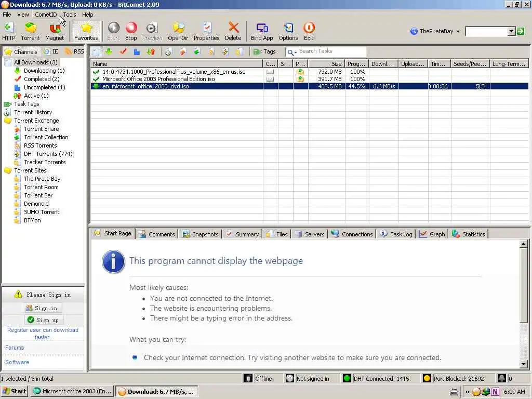
Task: Click the orange Exit icon
Action: (309, 31)
